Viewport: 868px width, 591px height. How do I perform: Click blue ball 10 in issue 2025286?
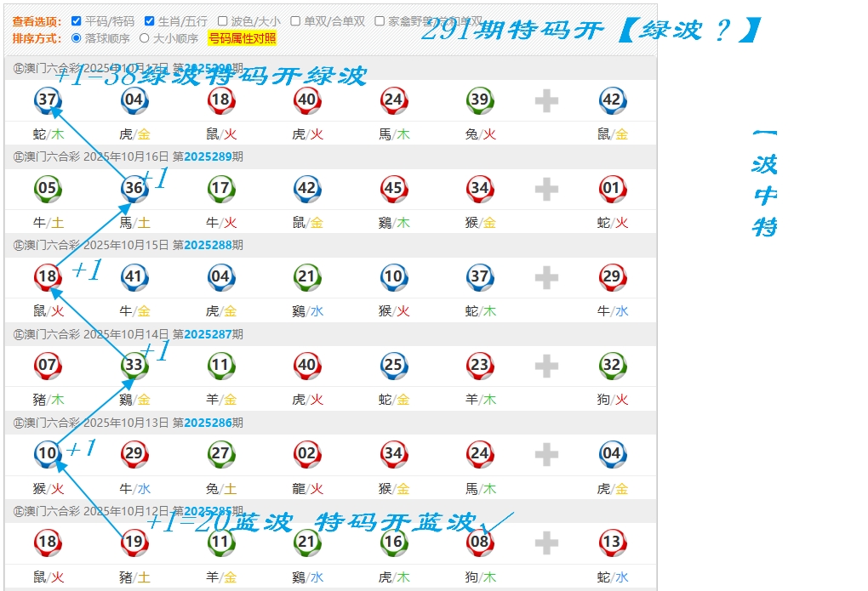coord(48,454)
